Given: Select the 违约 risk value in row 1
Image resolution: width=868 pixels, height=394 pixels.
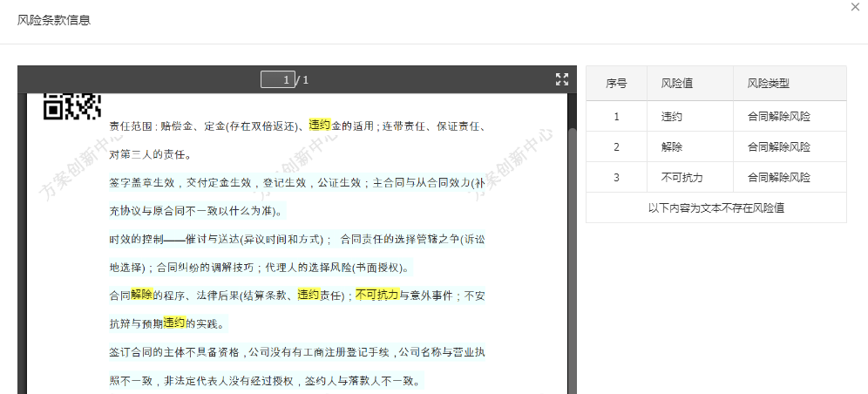Looking at the screenshot, I should point(672,116).
